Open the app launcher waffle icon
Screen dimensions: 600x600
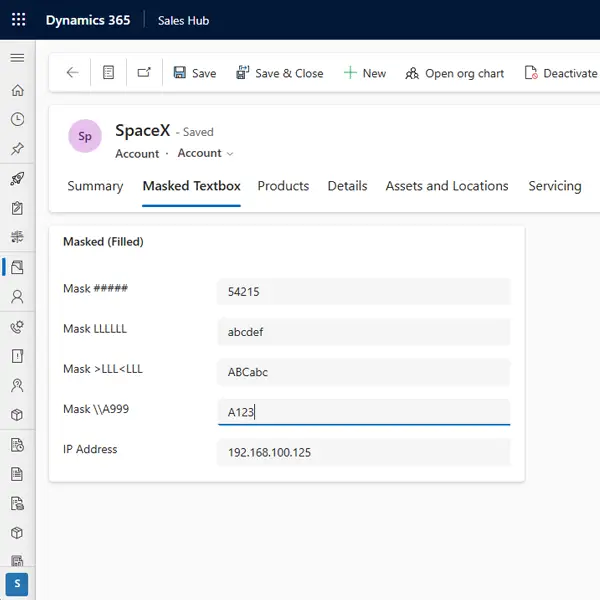coord(18,20)
